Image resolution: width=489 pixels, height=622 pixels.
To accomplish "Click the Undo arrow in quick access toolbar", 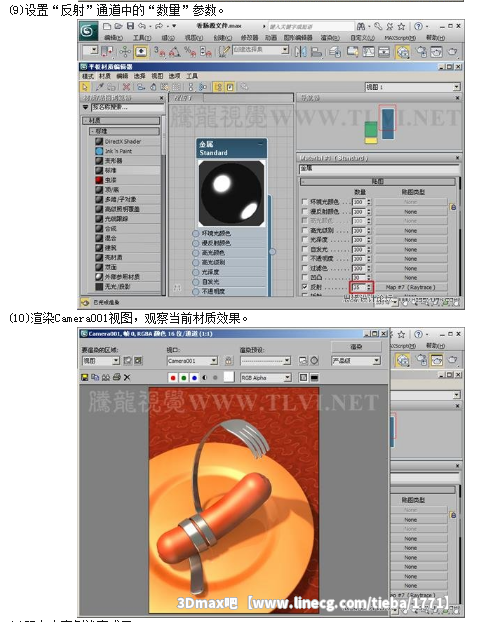I will click(142, 26).
